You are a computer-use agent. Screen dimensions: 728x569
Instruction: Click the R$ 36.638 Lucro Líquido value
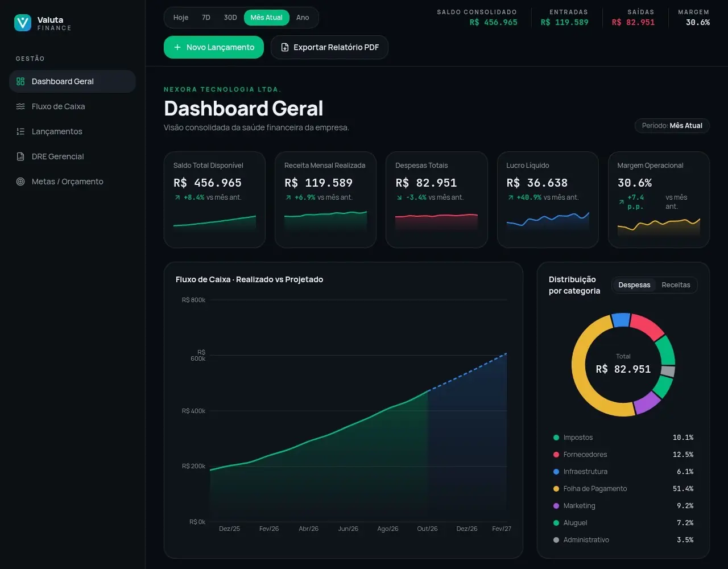(x=537, y=183)
